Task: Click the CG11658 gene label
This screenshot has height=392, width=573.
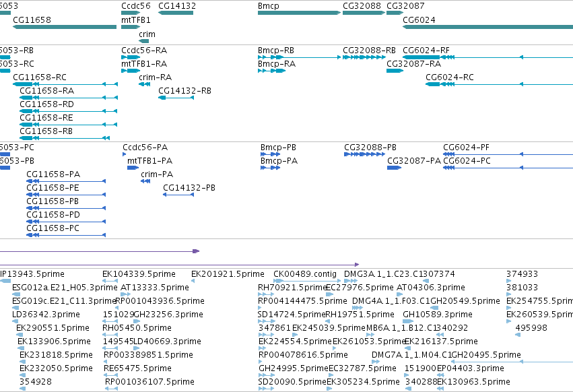Action: pos(32,20)
